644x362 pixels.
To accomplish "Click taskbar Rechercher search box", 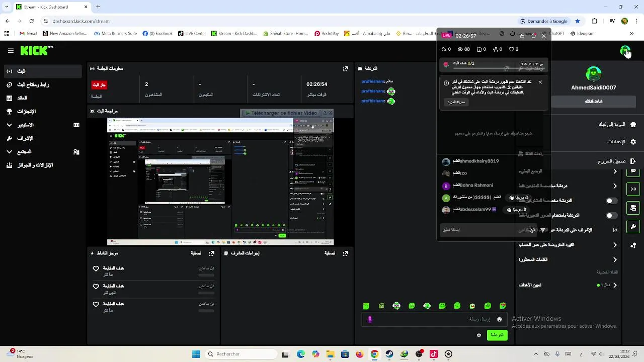I will 240,354.
